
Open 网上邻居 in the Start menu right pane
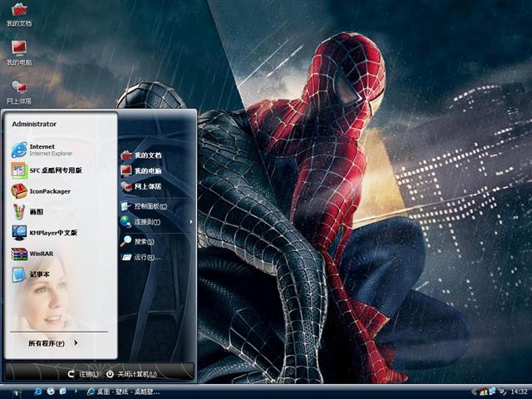(x=141, y=186)
